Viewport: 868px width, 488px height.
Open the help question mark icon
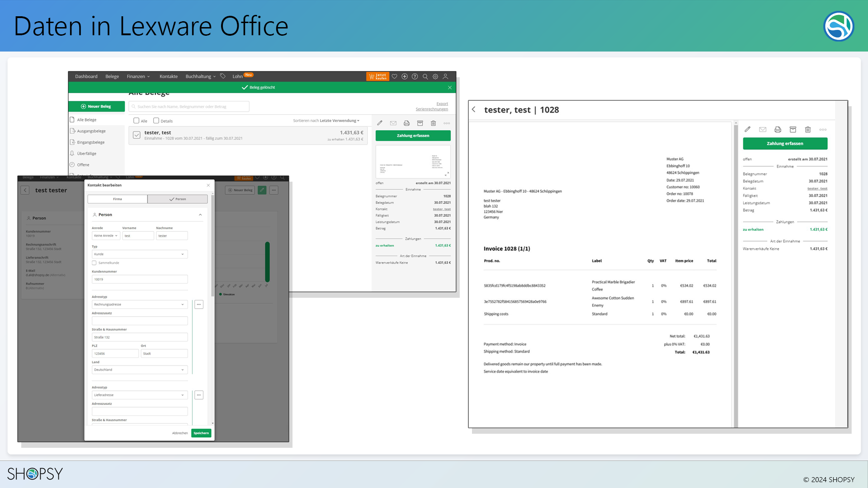(x=415, y=76)
